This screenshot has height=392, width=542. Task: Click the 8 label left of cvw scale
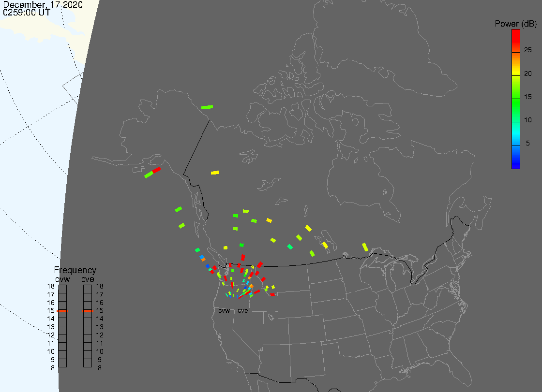53,368
